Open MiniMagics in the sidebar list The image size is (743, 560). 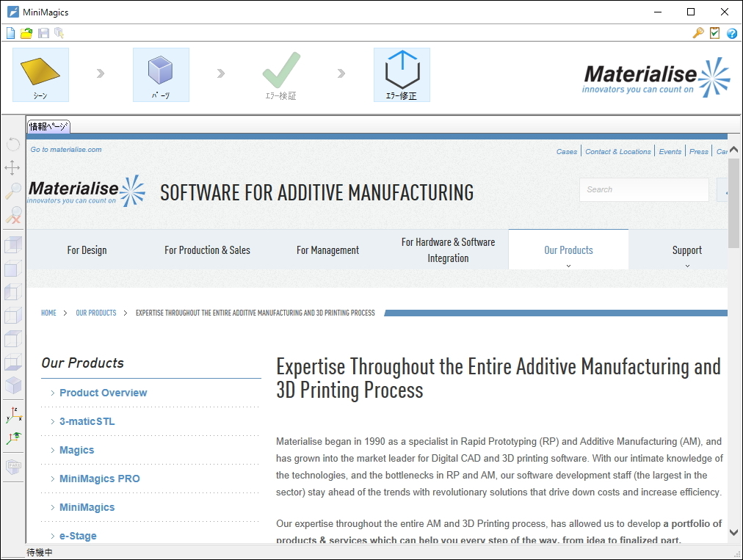(87, 507)
